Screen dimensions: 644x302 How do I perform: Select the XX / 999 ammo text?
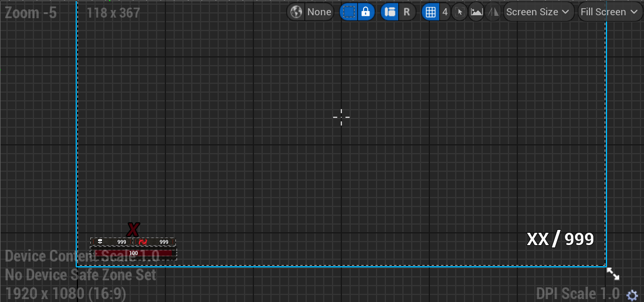pyautogui.click(x=560, y=239)
